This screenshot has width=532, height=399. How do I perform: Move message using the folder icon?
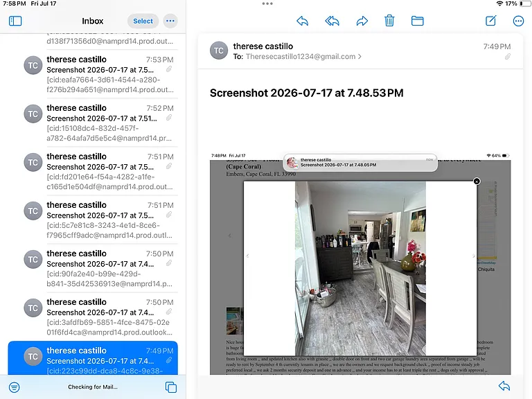click(417, 21)
